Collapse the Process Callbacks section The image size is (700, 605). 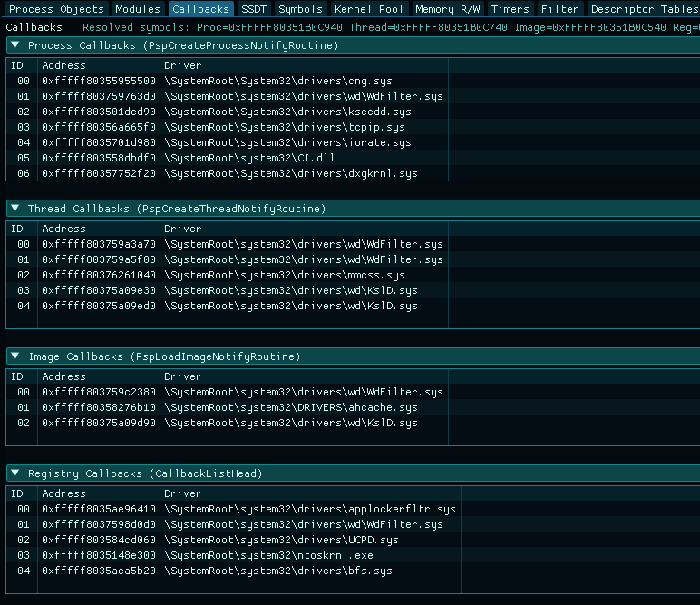[x=15, y=45]
